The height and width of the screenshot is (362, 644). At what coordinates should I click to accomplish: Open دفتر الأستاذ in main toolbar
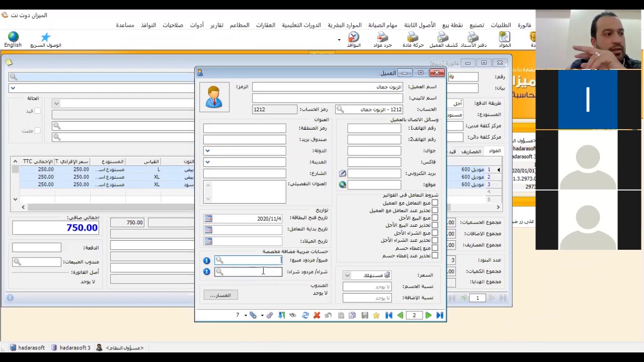pyautogui.click(x=473, y=40)
